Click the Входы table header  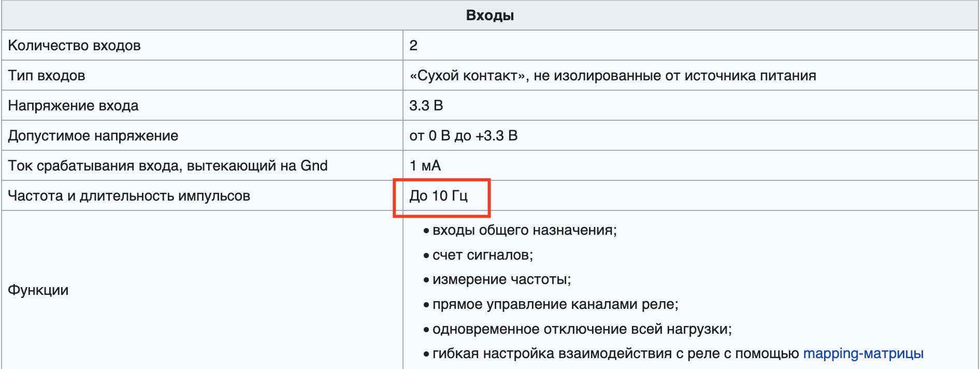(489, 16)
